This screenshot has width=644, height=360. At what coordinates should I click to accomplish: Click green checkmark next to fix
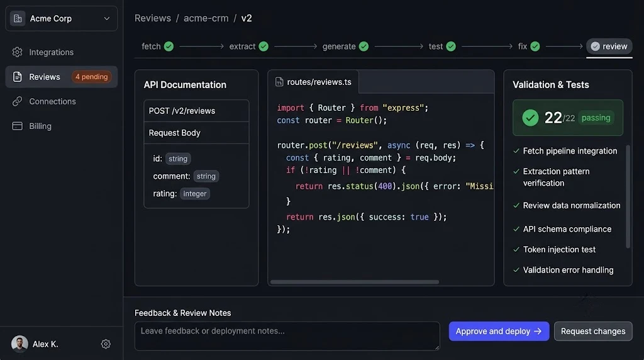coord(535,47)
